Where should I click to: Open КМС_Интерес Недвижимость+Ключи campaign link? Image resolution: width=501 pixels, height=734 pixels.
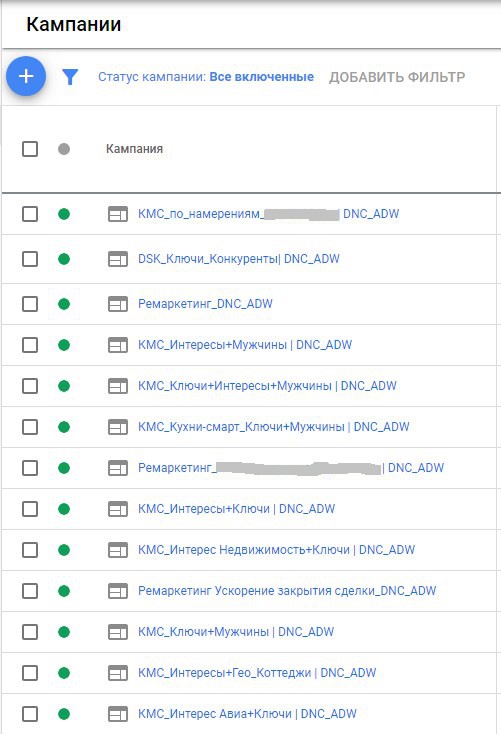[276, 550]
